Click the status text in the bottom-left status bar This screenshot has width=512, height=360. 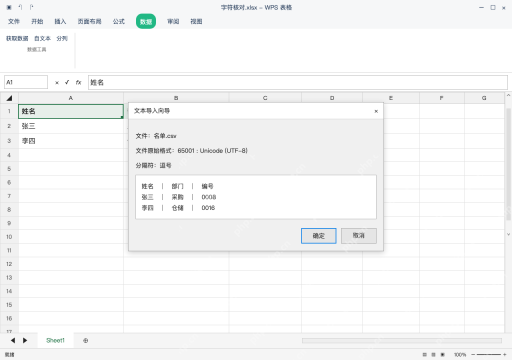(10, 355)
